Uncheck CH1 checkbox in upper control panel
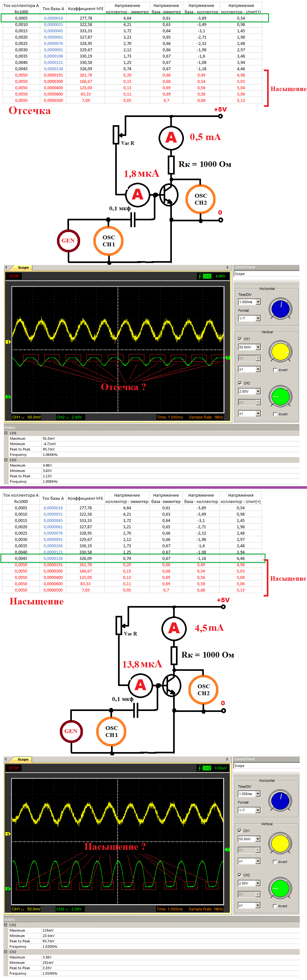The image size is (307, 980). coord(240,339)
